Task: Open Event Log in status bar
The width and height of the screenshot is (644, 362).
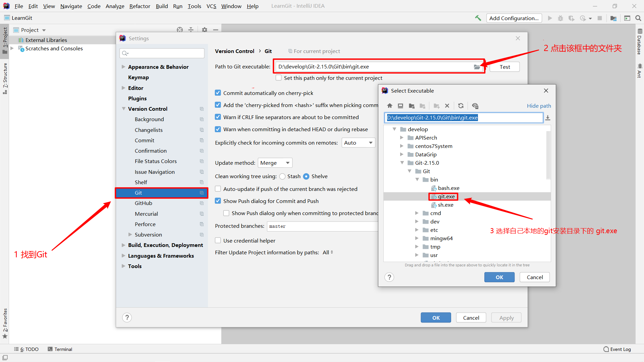Action: click(x=617, y=349)
